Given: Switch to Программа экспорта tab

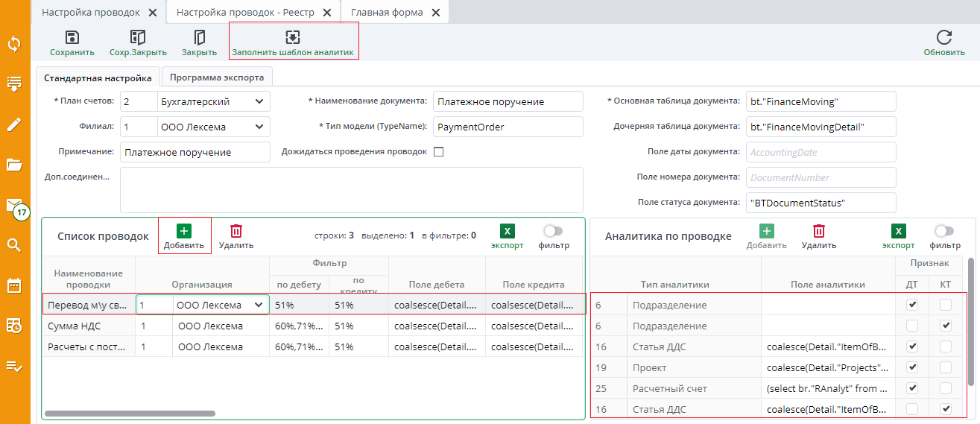Looking at the screenshot, I should point(217,77).
